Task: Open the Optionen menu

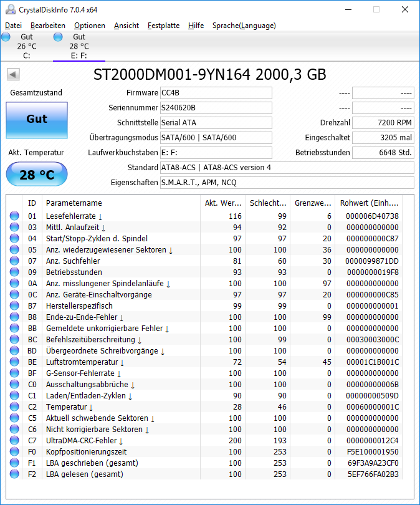Action: pyautogui.click(x=90, y=26)
